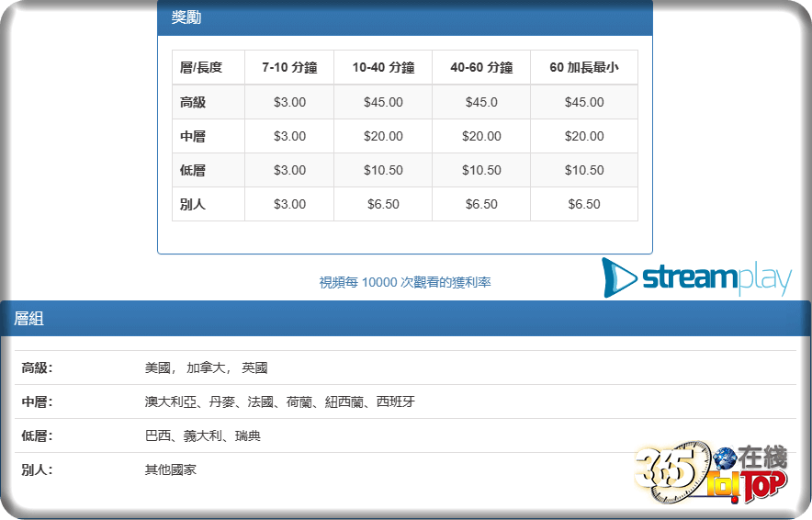Screen dimensions: 812x520
Task: Select the 40-60 分鐘 column header
Action: 481,67
